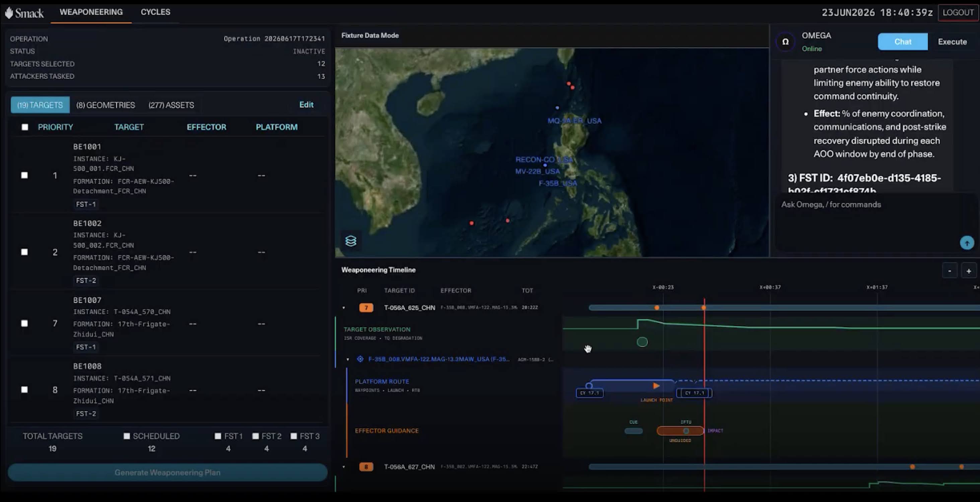The image size is (980, 502).
Task: Click the TARGET column header
Action: (129, 127)
